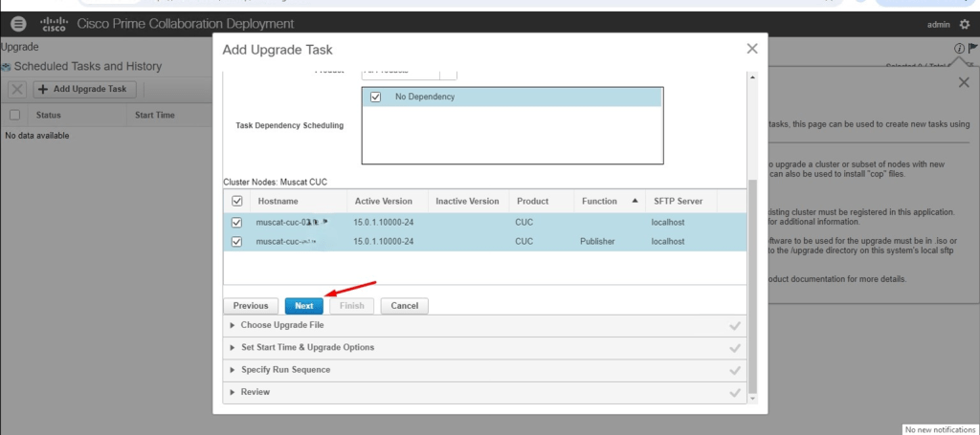Viewport: 980px width, 435px height.
Task: Expand the Review section
Action: (254, 392)
